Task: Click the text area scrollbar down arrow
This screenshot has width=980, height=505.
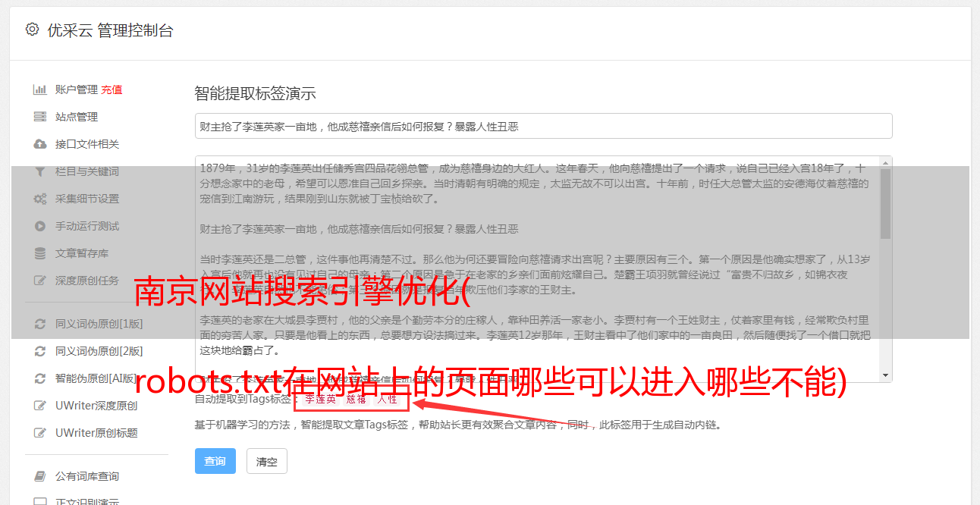Action: click(x=886, y=376)
